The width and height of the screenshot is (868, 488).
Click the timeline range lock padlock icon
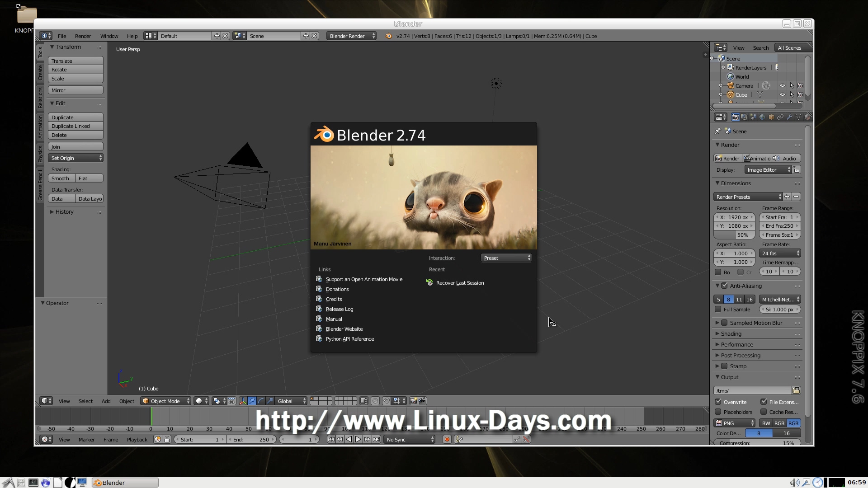[167, 439]
